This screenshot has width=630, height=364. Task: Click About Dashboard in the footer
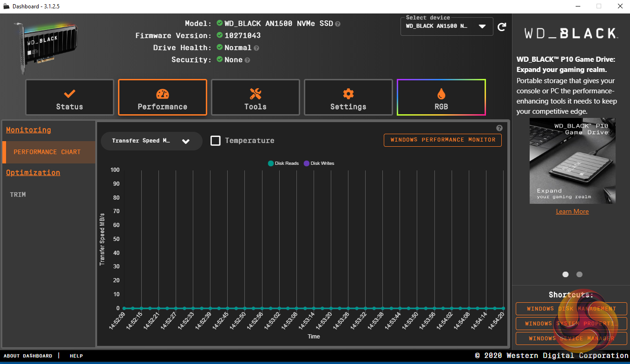pos(28,356)
